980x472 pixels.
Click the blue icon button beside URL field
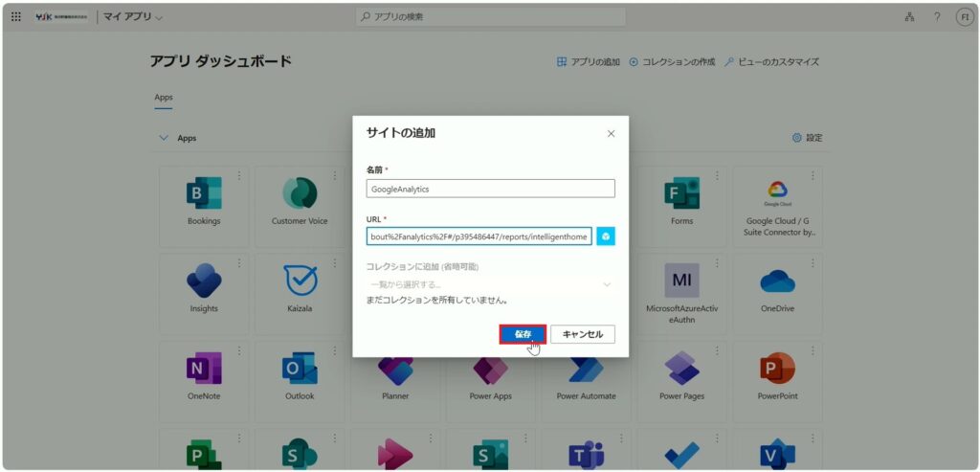[x=606, y=236]
